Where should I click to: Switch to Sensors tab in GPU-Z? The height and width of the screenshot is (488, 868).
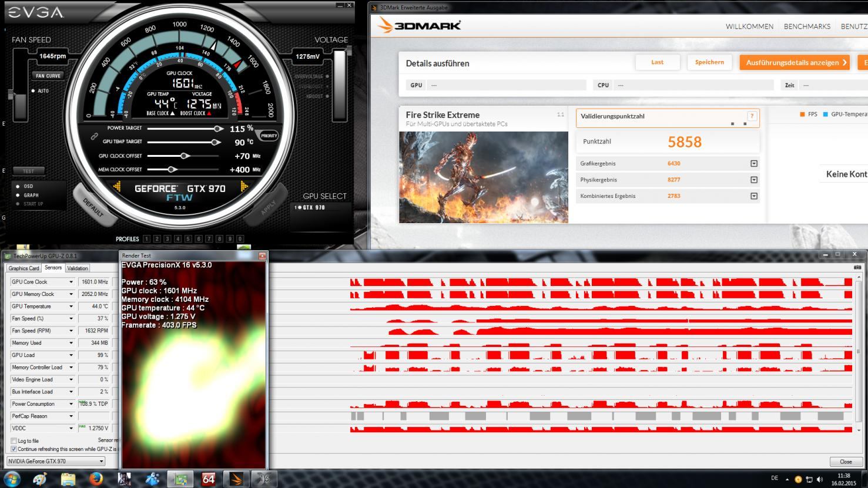point(53,268)
